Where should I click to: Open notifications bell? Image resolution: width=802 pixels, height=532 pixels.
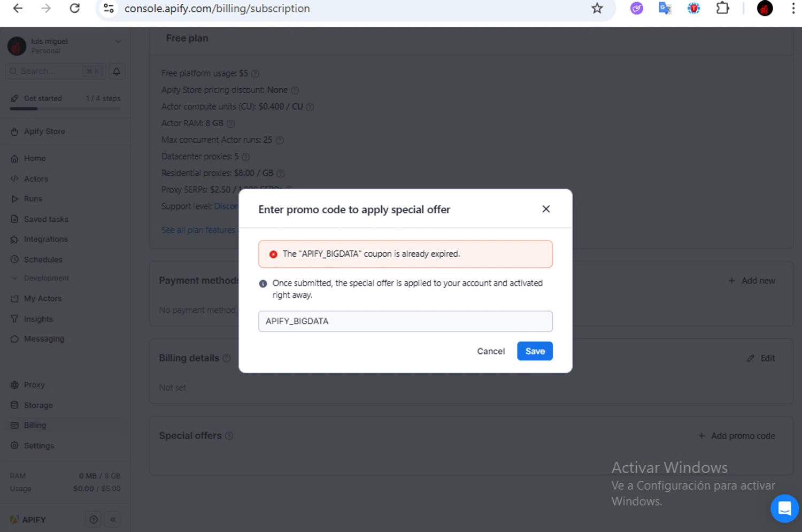tap(117, 71)
